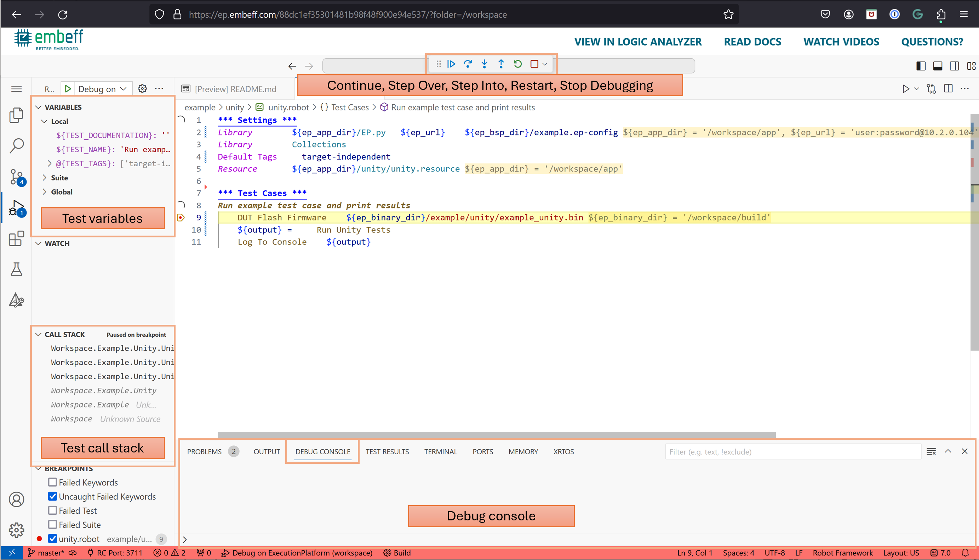Click VIEW IN LOGIC ANALYZER link
The height and width of the screenshot is (560, 979).
638,41
